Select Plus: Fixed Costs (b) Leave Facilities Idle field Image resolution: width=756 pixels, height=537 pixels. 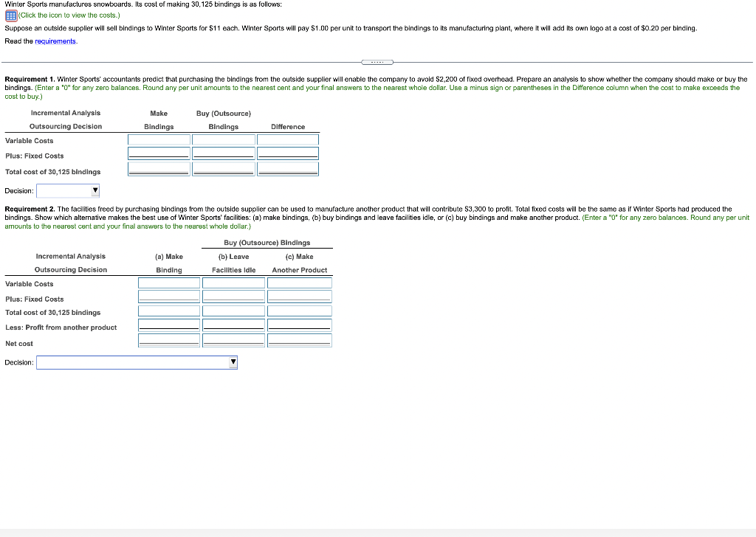coord(234,297)
